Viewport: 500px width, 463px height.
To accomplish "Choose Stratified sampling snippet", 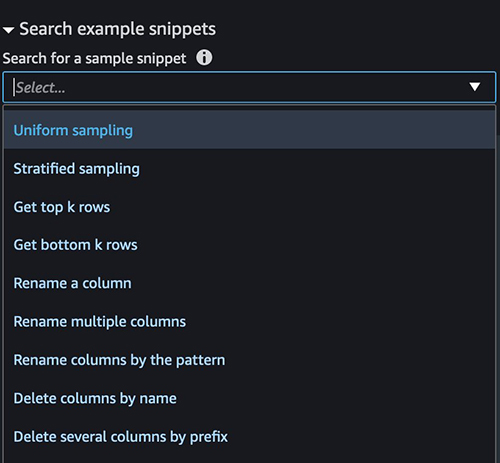I will tap(76, 169).
